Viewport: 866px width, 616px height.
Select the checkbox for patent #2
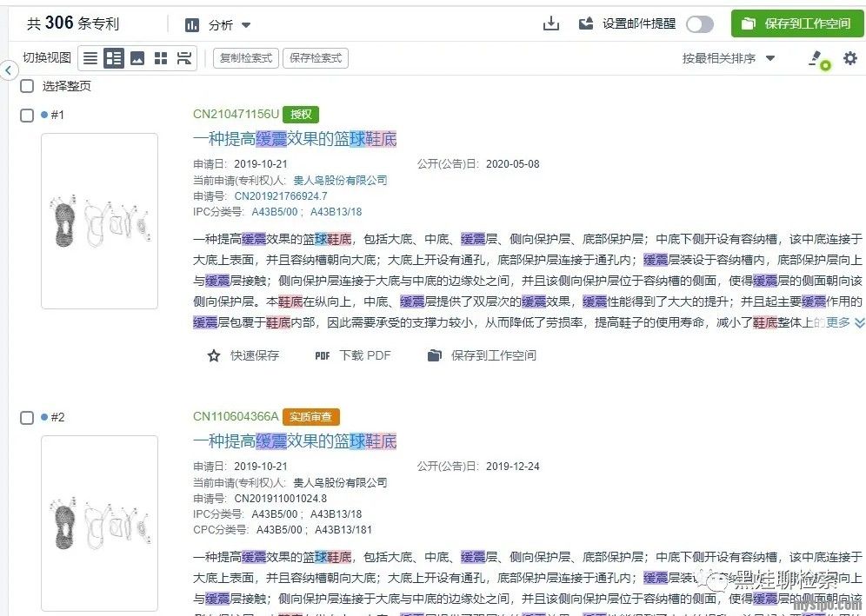[x=27, y=417]
